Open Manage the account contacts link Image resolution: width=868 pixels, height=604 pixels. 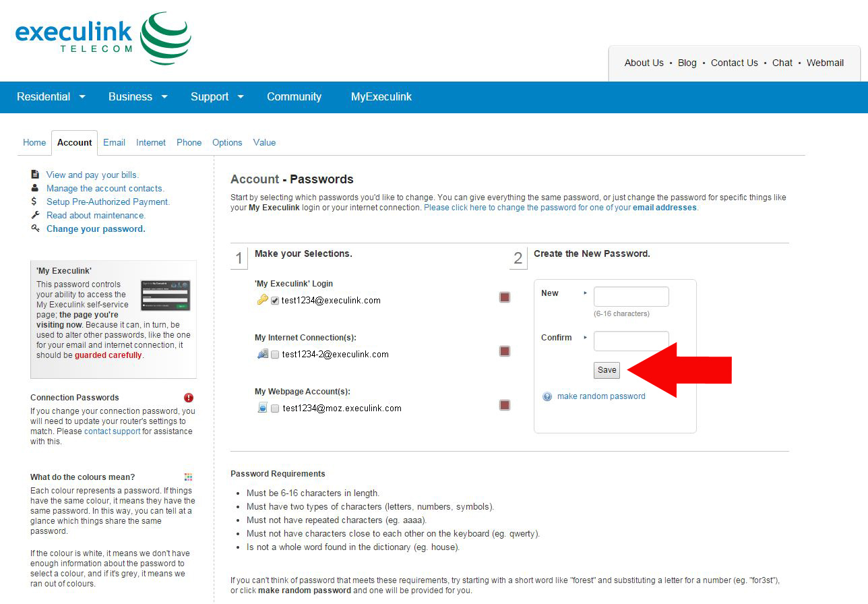pyautogui.click(x=105, y=188)
